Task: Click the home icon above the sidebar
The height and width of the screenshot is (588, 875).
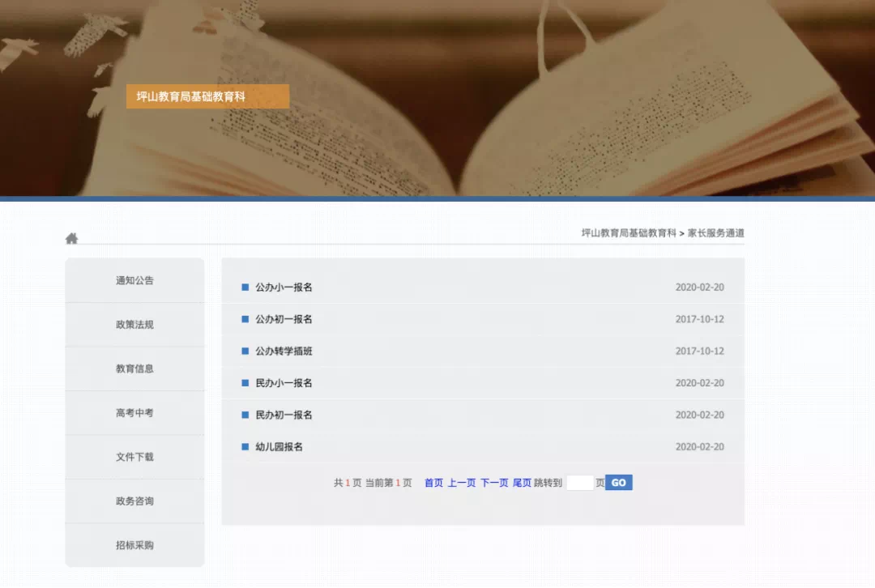Action: tap(71, 238)
